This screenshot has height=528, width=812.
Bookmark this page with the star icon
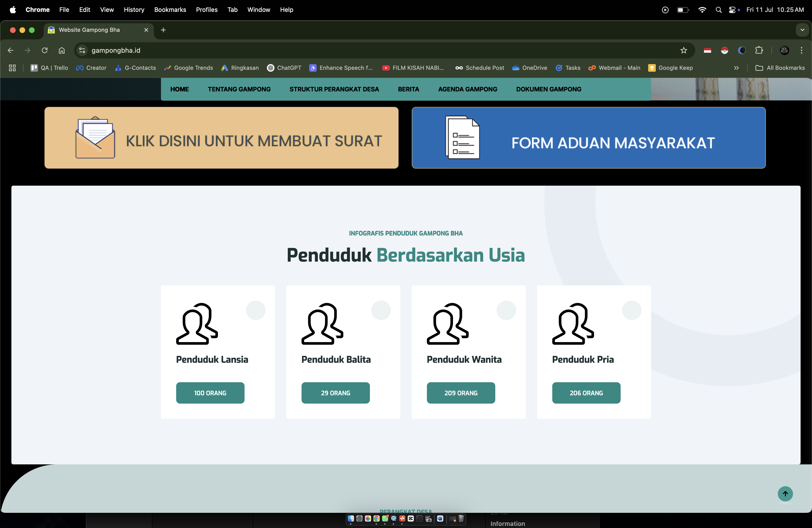(x=683, y=51)
